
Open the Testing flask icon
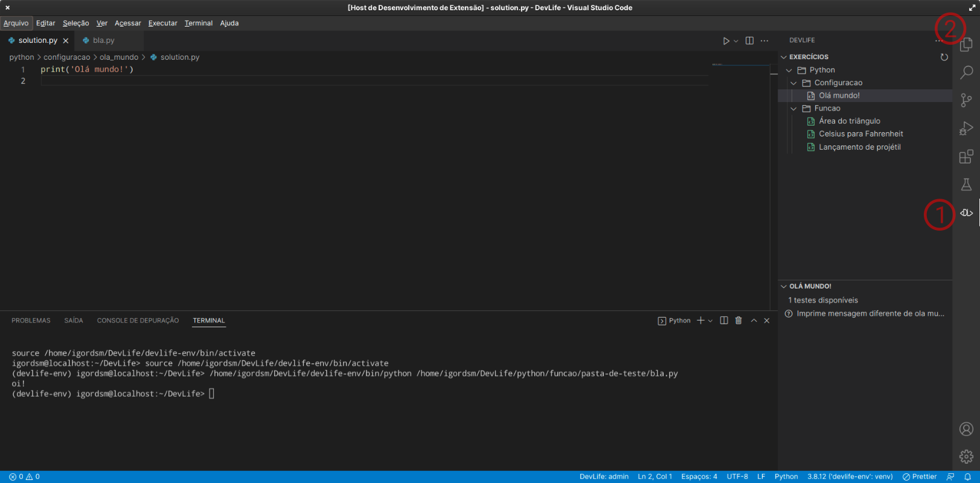(x=966, y=185)
